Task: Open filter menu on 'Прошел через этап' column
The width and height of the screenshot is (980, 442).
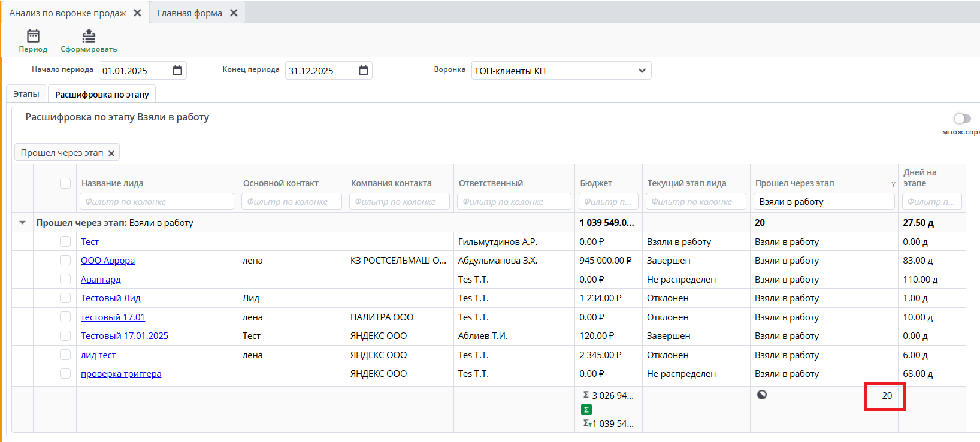Action: click(x=893, y=184)
